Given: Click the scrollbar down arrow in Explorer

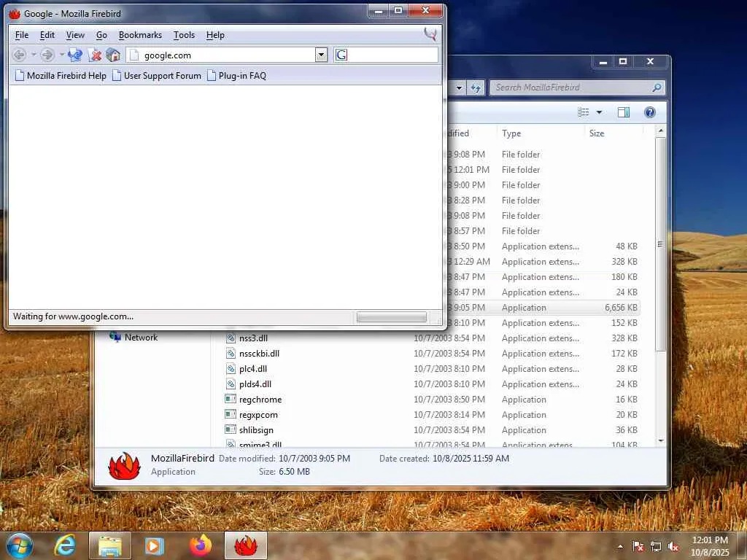Looking at the screenshot, I should tap(660, 441).
